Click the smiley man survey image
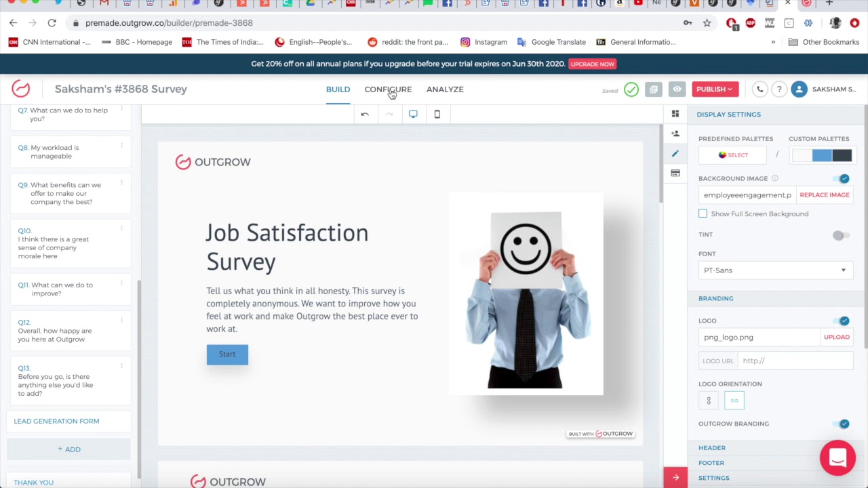This screenshot has width=868, height=488. [x=526, y=294]
